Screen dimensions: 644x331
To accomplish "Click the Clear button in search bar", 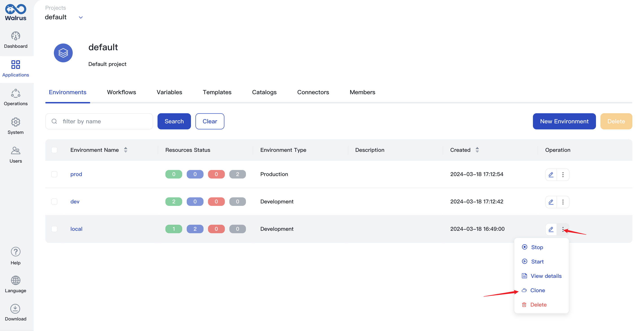I will [x=210, y=121].
